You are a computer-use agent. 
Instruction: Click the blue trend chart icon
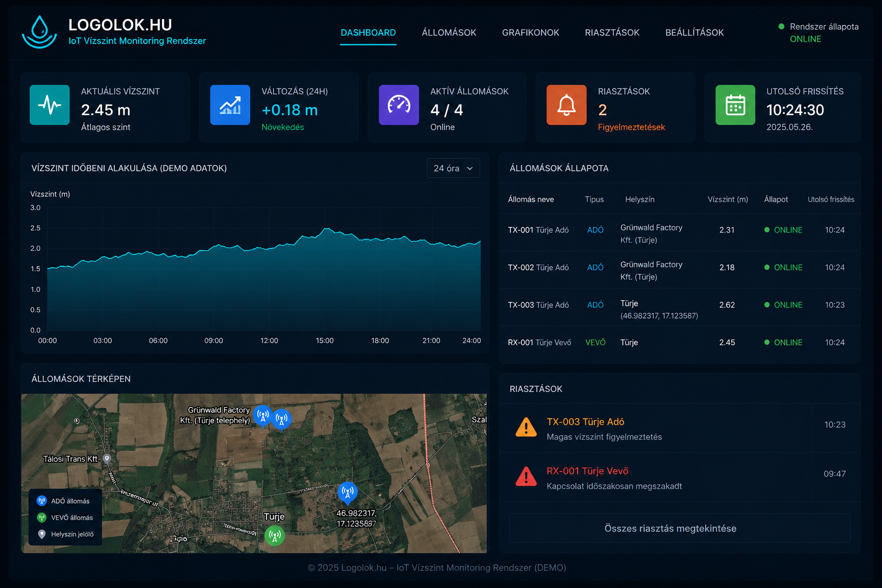[230, 105]
